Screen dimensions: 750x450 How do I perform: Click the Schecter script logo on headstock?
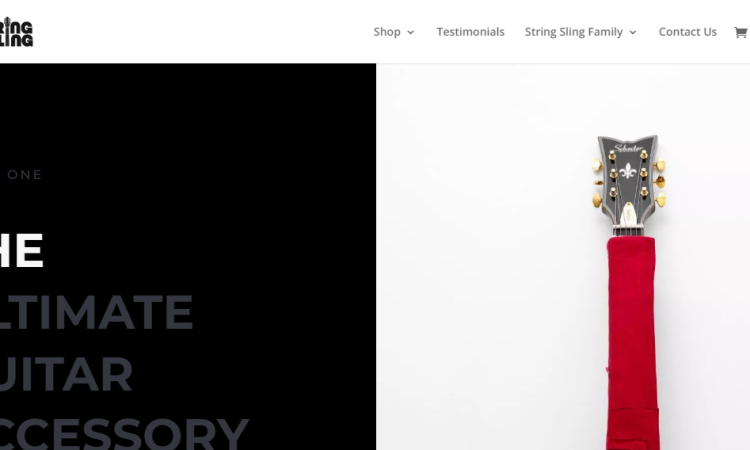pos(628,148)
